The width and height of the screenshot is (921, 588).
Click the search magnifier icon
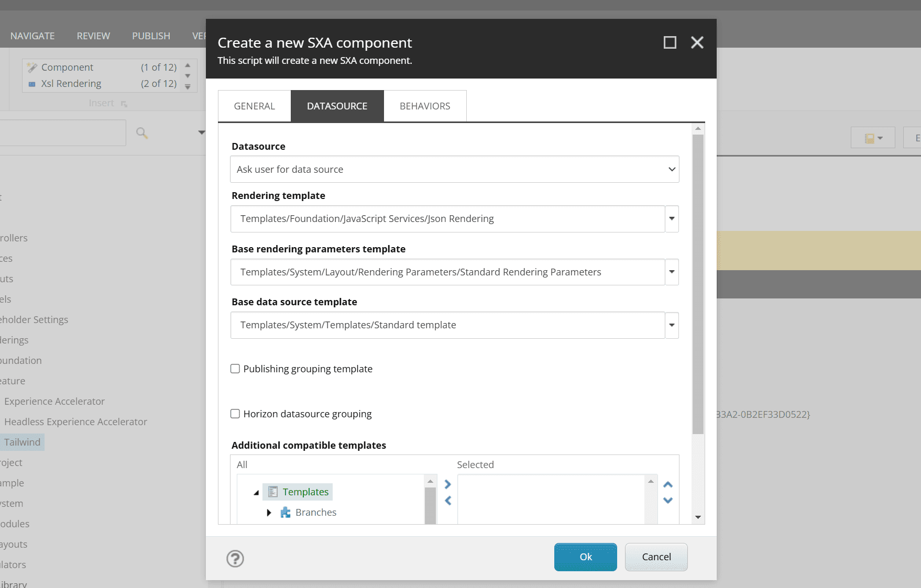tap(141, 133)
